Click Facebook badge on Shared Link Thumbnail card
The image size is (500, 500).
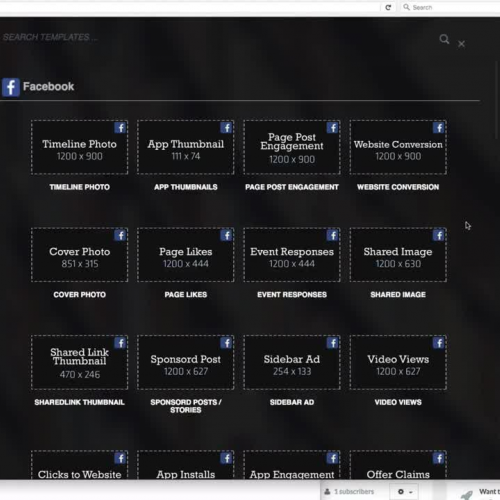[x=120, y=343]
